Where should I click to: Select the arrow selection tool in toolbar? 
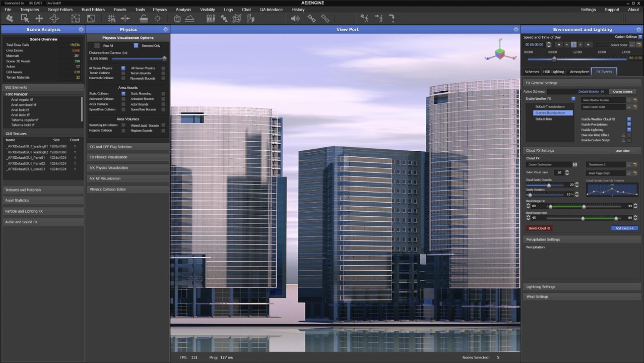coord(24,19)
